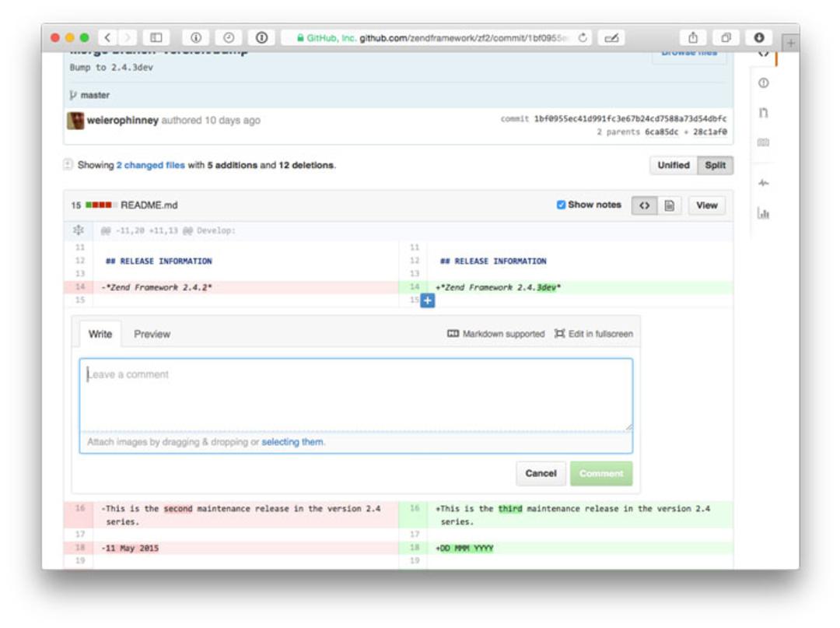Screen dimensions: 840x628
Task: Open Graphs icon in GitHub sidebar
Action: [764, 213]
